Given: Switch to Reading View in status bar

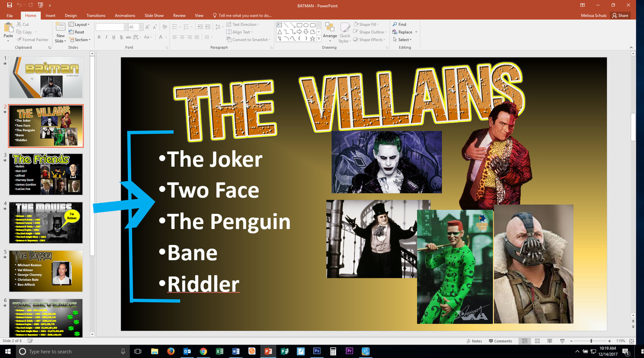Looking at the screenshot, I should click(x=549, y=341).
